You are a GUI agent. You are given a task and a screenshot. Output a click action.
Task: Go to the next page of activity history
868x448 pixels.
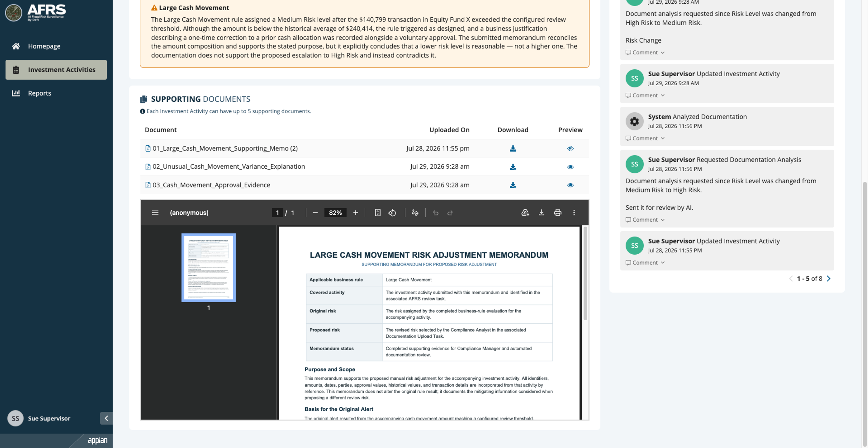click(x=829, y=279)
